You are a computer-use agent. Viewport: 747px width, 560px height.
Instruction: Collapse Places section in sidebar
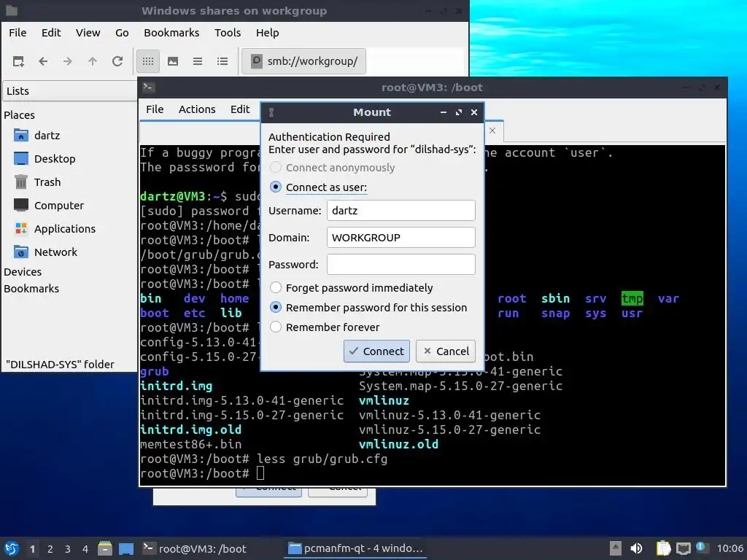click(19, 115)
